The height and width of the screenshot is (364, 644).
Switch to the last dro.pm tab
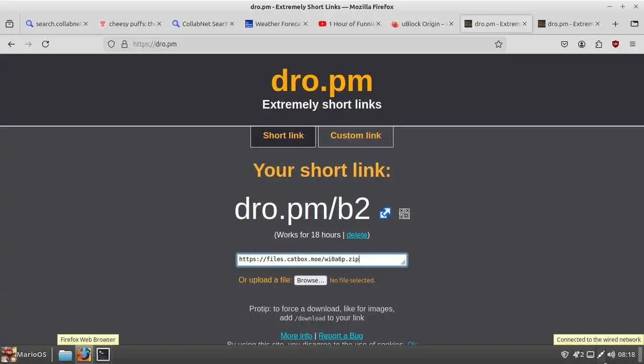tap(568, 24)
